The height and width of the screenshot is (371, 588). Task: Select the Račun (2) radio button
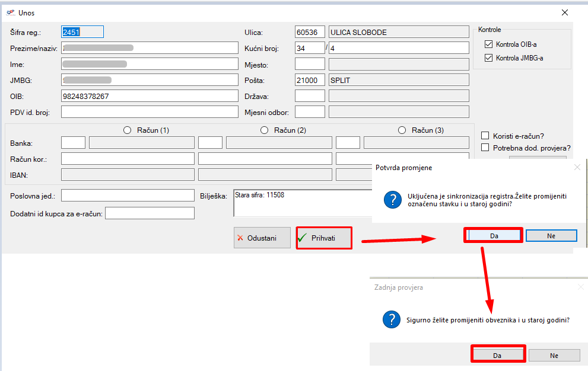[x=264, y=130]
